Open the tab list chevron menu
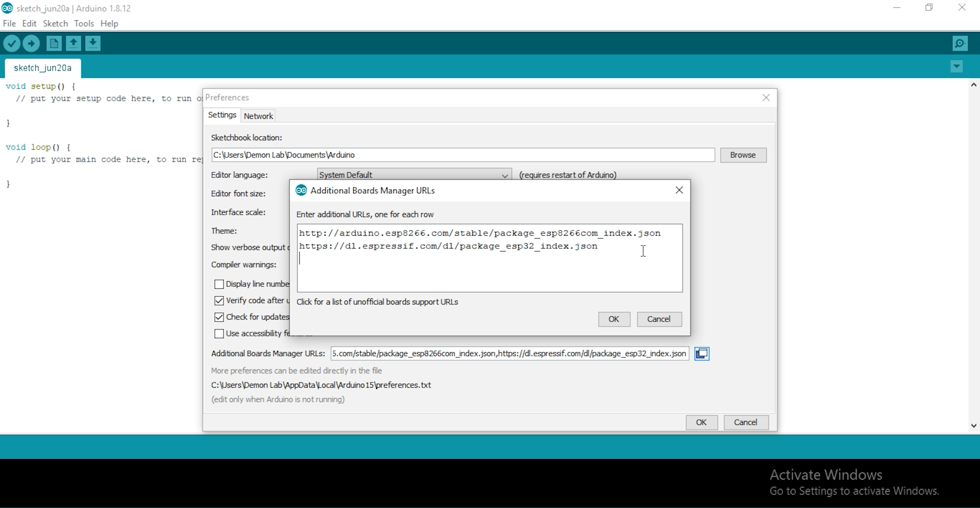Viewport: 980px width, 508px height. coord(957,66)
